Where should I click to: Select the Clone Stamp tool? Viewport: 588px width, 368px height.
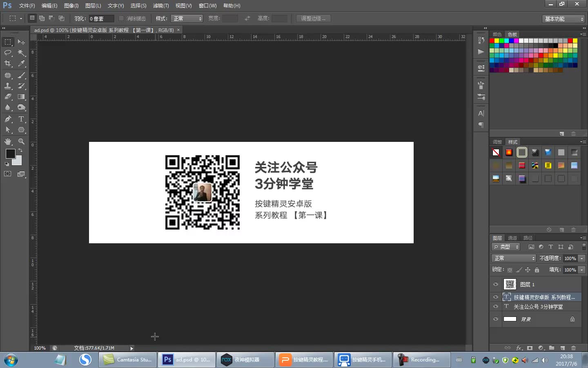(8, 86)
